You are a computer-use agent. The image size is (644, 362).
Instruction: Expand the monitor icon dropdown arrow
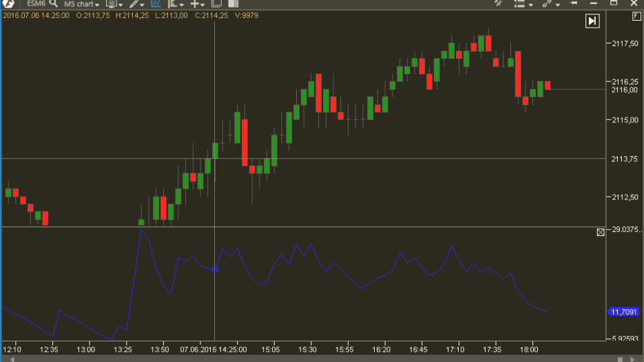click(121, 5)
